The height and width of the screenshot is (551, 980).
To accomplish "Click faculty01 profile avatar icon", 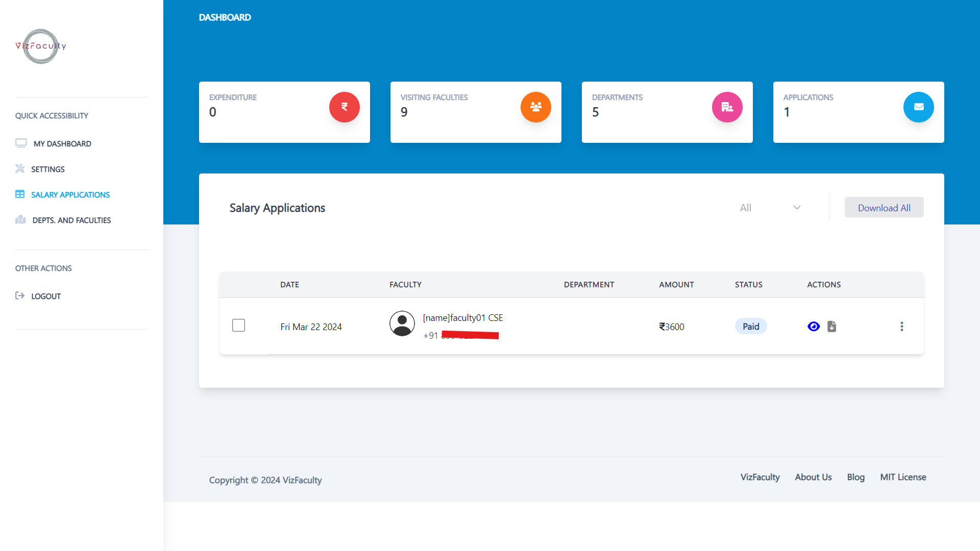I will [x=402, y=323].
